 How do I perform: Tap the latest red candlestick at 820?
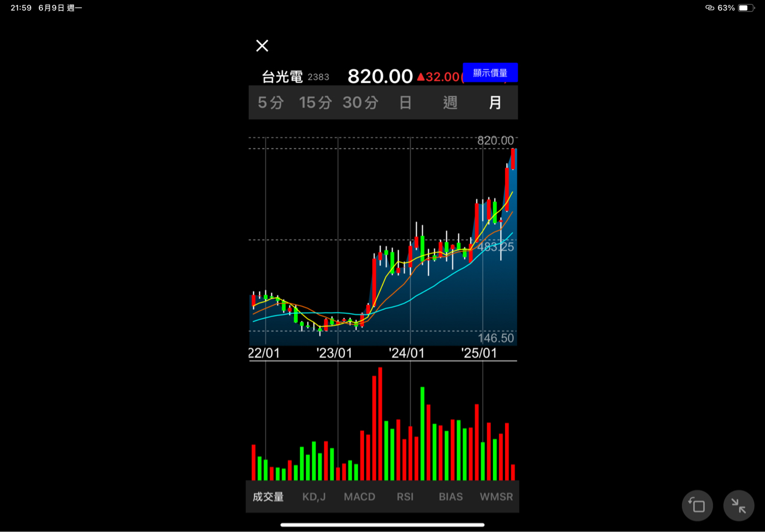click(513, 158)
